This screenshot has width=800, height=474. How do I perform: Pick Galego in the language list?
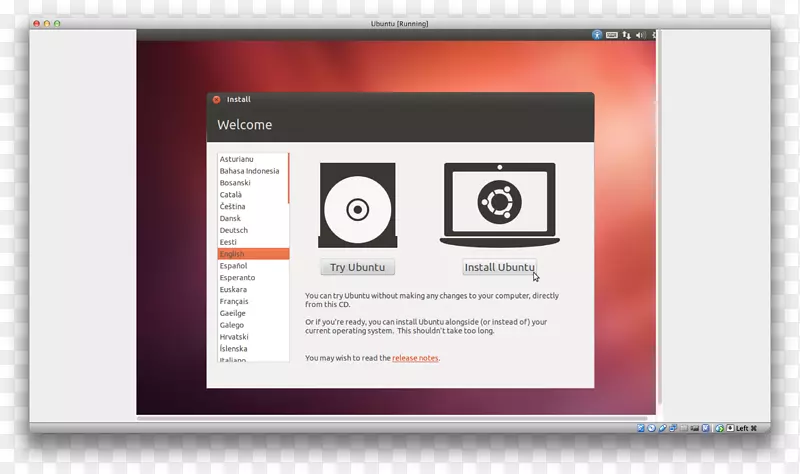pos(253,325)
